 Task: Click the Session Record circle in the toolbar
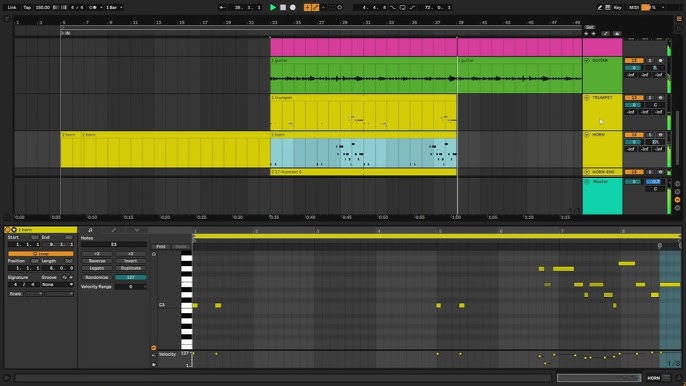340,7
